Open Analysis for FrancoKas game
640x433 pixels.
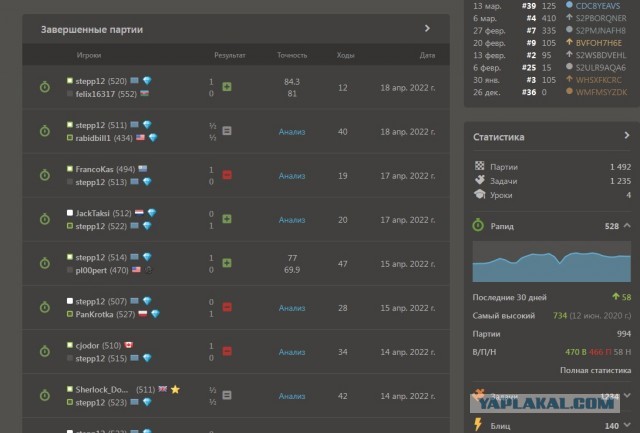(x=292, y=176)
